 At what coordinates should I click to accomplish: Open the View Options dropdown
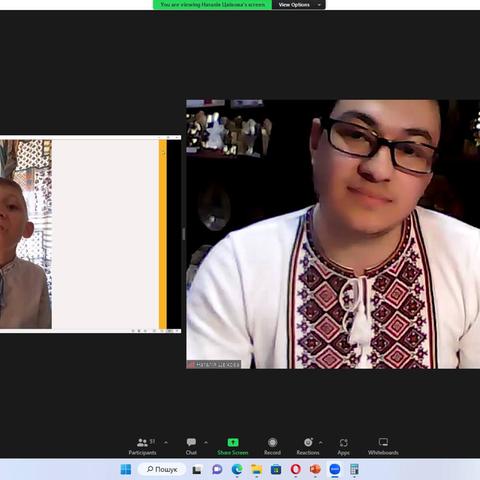coord(299,5)
